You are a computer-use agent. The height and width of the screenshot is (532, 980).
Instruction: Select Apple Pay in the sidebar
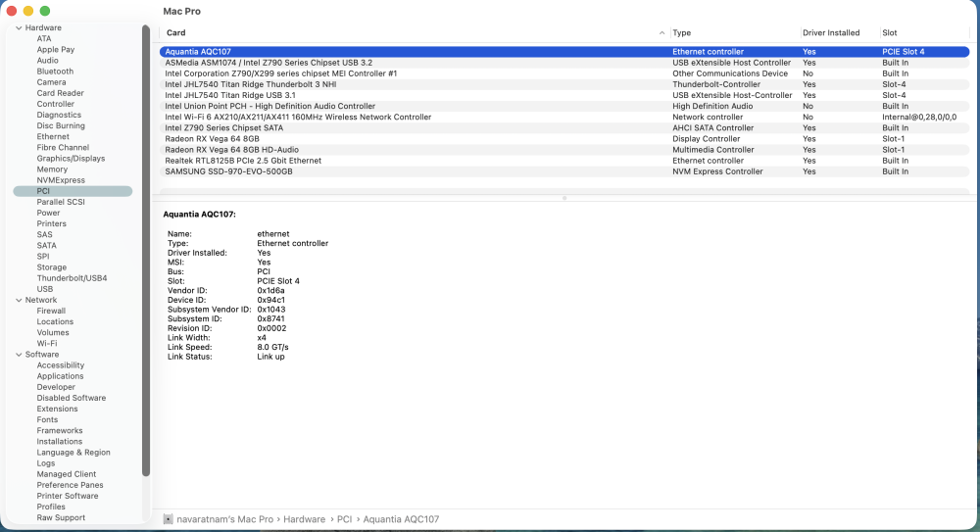56,49
